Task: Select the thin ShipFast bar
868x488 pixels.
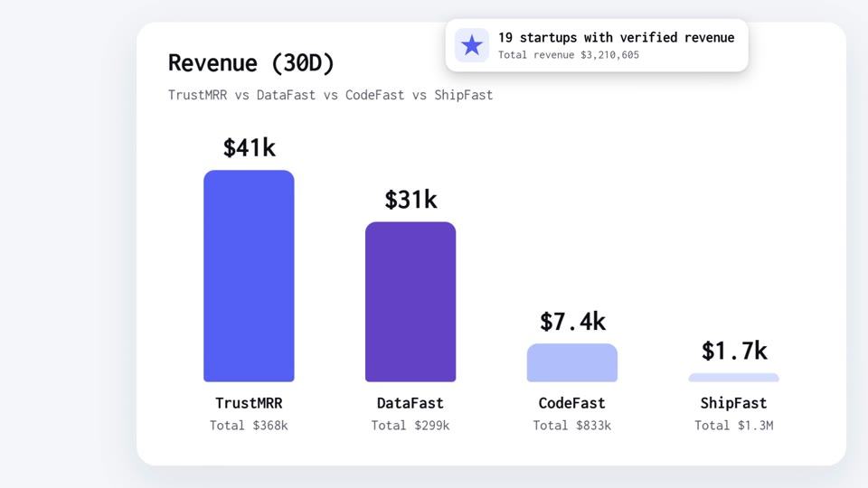Action: tap(733, 378)
